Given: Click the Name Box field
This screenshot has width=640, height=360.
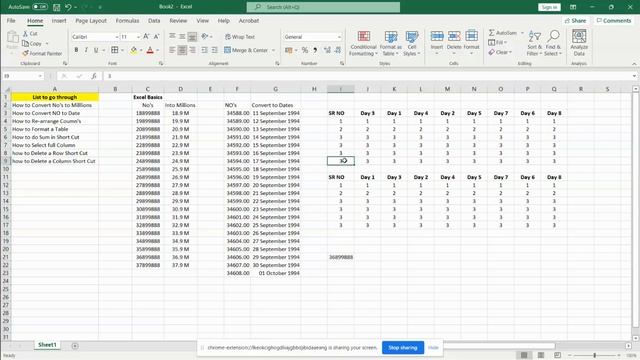Looking at the screenshot, I should pyautogui.click(x=22, y=76).
